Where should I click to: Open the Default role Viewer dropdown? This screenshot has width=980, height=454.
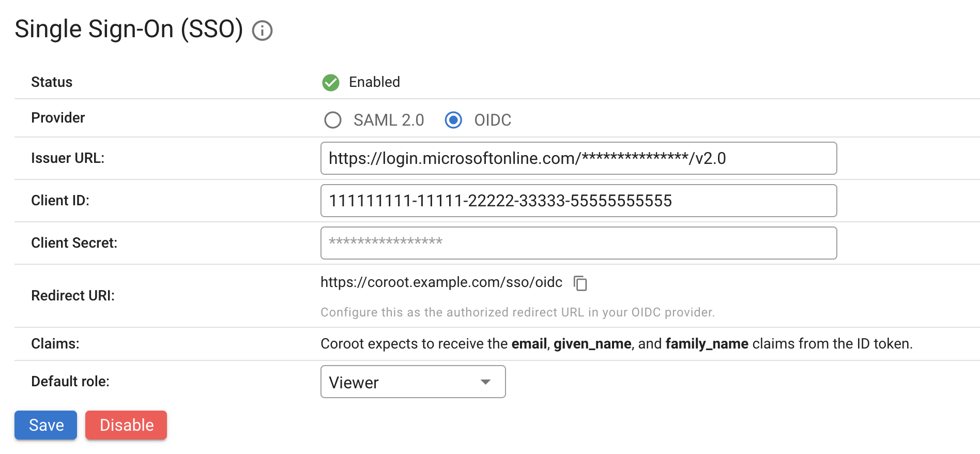click(x=412, y=382)
